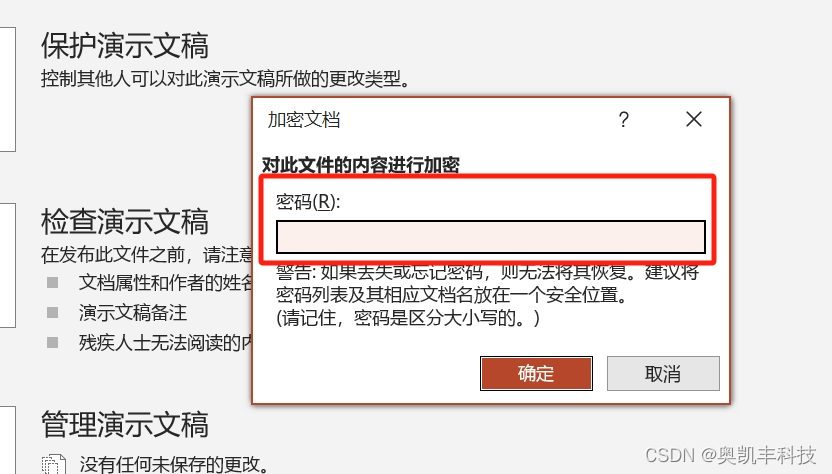Select the 检查演示文稿 section heading
This screenshot has height=474, width=832.
click(125, 222)
